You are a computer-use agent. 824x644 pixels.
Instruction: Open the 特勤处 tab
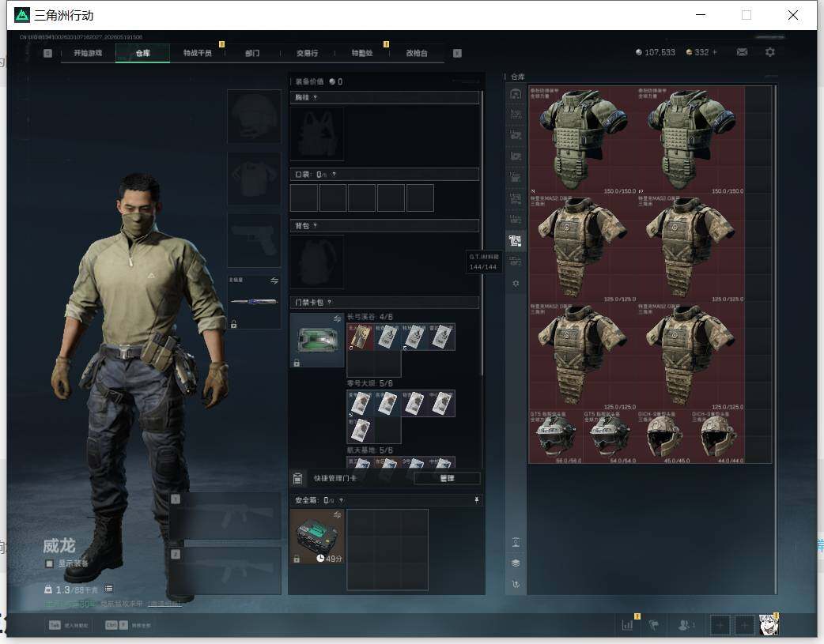361,53
